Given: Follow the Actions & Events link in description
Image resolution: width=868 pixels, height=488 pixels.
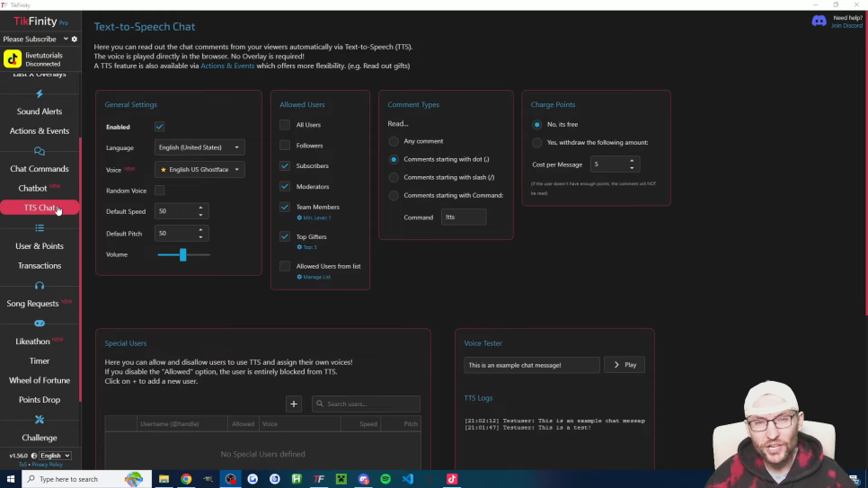Looking at the screenshot, I should 226,66.
